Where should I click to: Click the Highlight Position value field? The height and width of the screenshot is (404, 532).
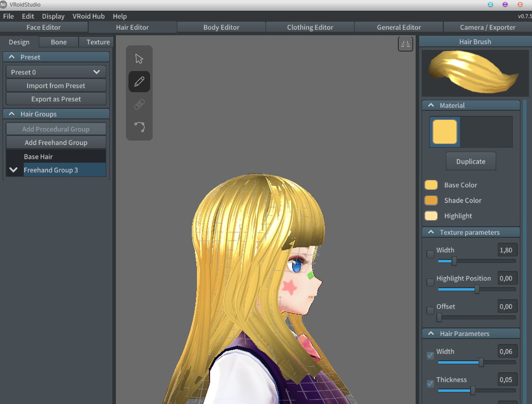point(508,278)
